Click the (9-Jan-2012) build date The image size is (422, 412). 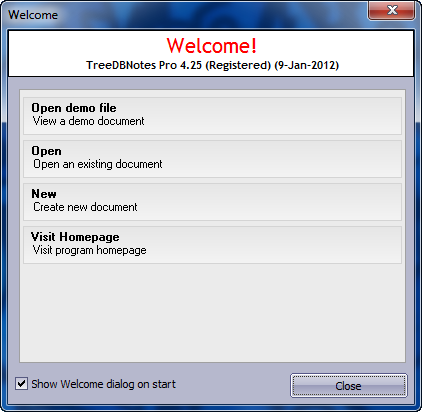(307, 65)
